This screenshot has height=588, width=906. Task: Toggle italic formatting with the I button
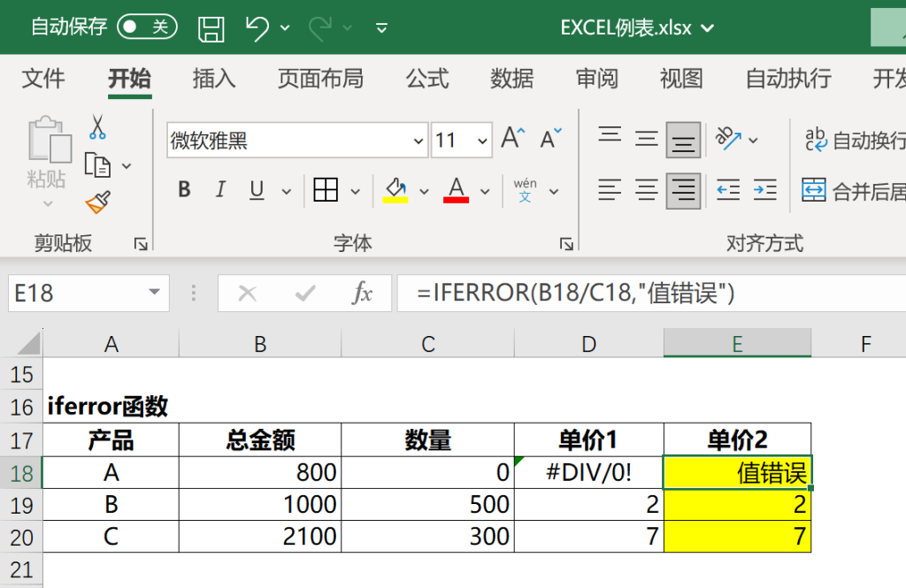pos(219,189)
